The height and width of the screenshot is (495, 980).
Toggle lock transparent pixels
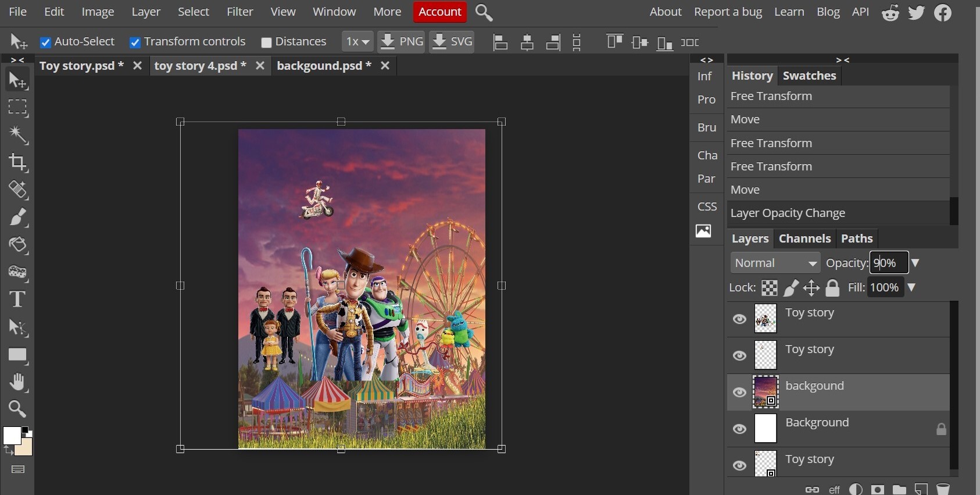pos(770,288)
